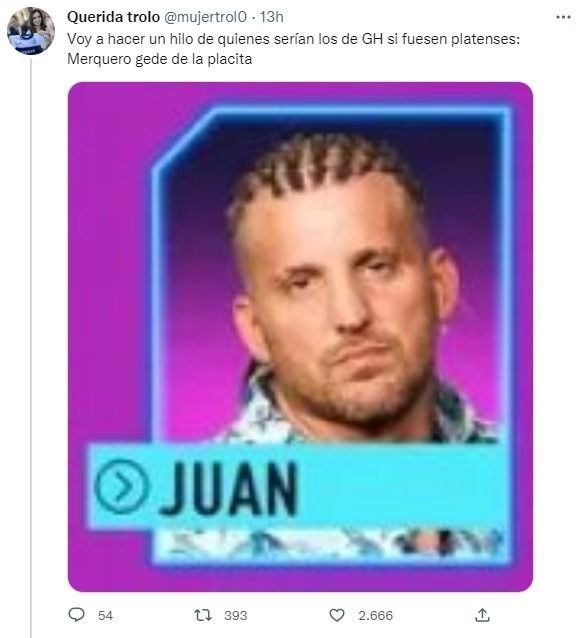Click the magenta border of the image card
The height and width of the screenshot is (638, 585).
(x=108, y=285)
